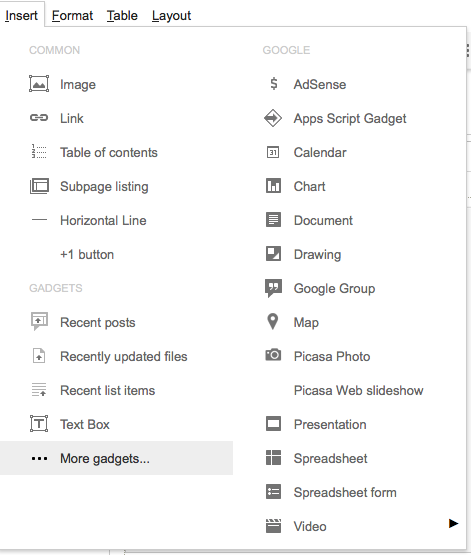Expand the Video submenu arrow
This screenshot has width=471, height=555.
453,523
